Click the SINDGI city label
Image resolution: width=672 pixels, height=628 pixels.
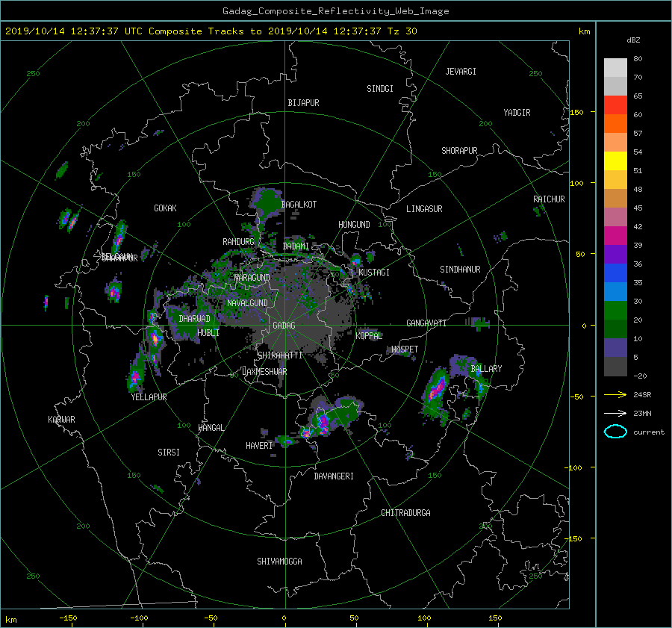(380, 89)
